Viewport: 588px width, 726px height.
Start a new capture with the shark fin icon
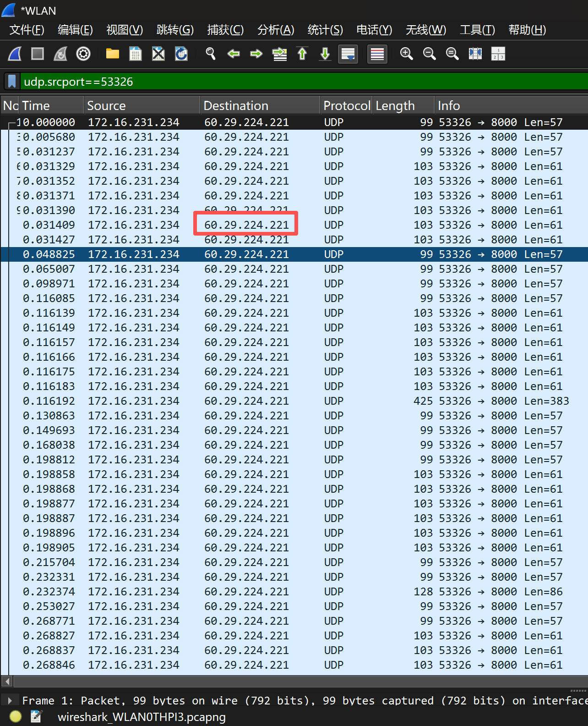tap(15, 54)
